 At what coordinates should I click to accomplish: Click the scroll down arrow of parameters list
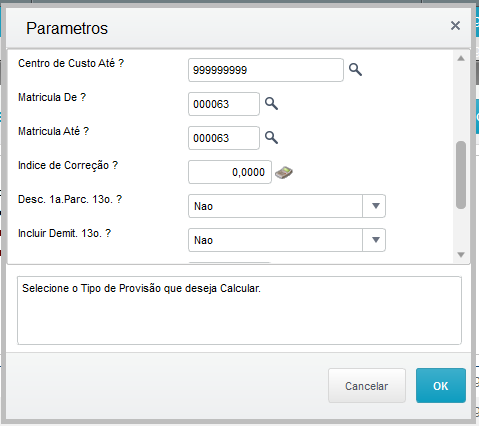coord(461,255)
